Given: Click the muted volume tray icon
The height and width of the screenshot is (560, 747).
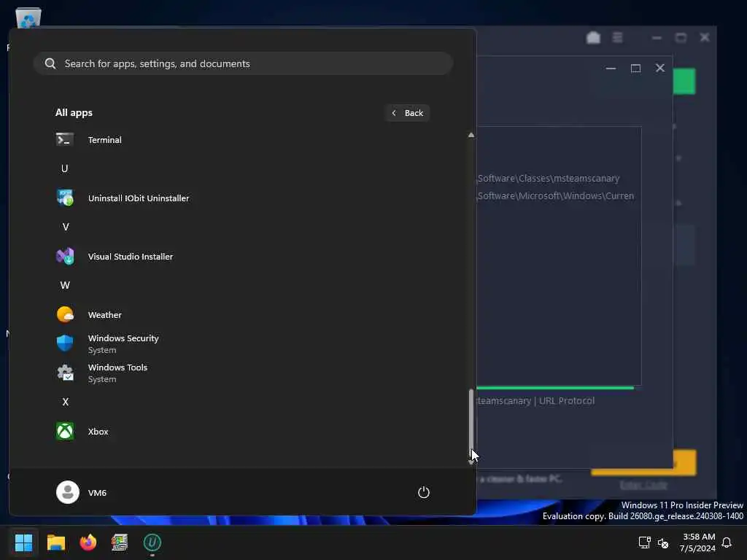Looking at the screenshot, I should (662, 542).
